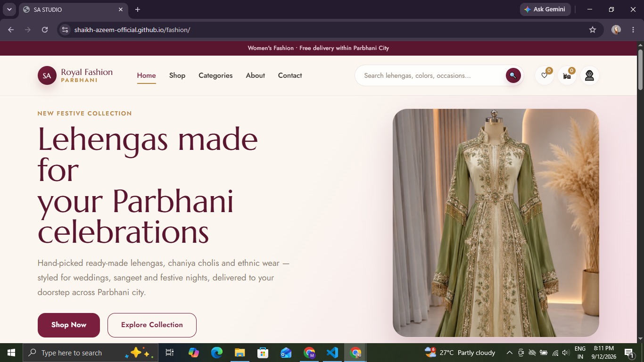Screen dimensions: 644x362
Task: Open Chrome profile avatar
Action: coord(616,30)
